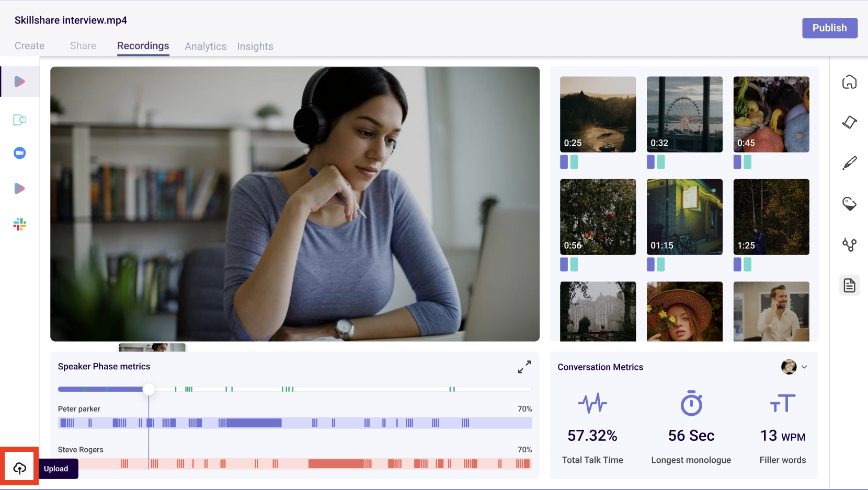The image size is (868, 490).
Task: Open the woman with hat clip thumbnail
Action: click(684, 311)
